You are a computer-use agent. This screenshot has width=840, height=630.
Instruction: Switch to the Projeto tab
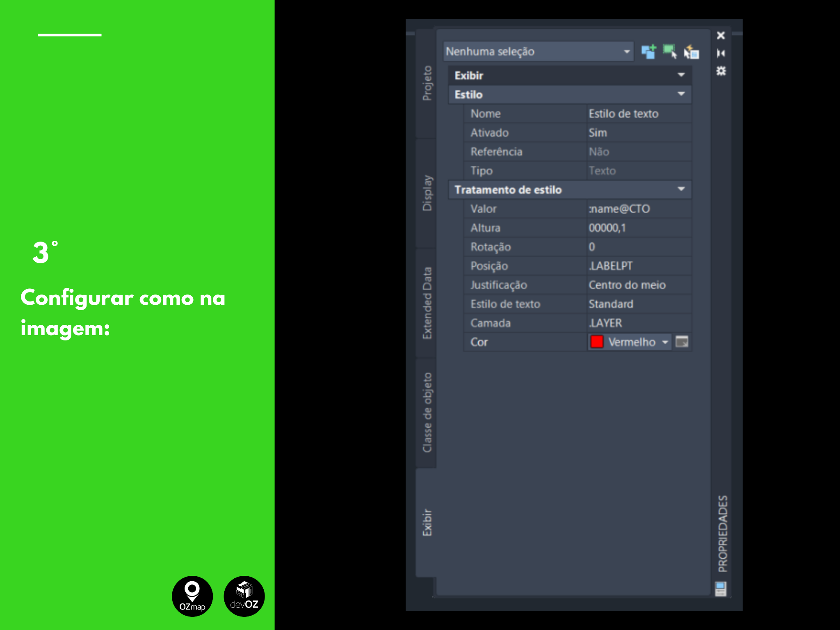click(x=427, y=83)
